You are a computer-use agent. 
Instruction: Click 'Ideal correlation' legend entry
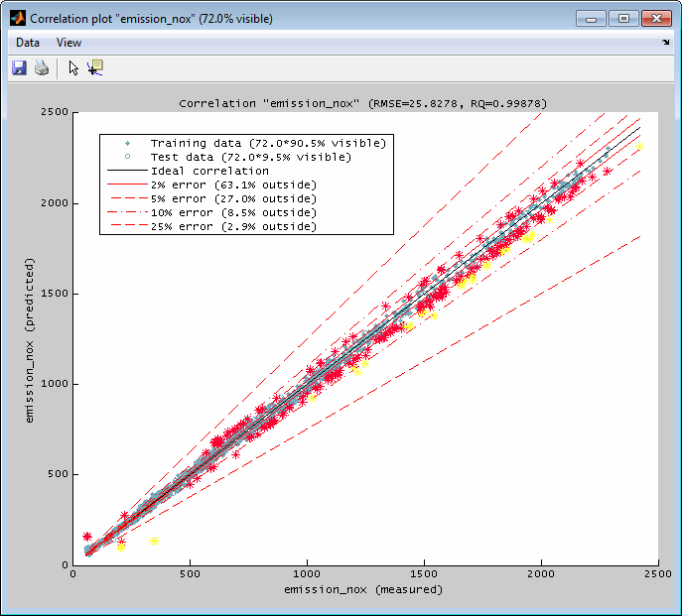209,171
